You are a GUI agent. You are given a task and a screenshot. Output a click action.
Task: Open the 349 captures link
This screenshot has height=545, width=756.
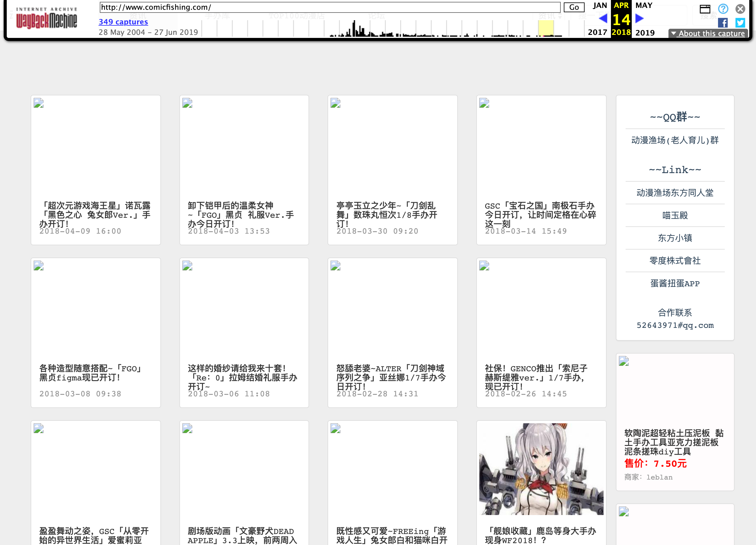(x=123, y=22)
